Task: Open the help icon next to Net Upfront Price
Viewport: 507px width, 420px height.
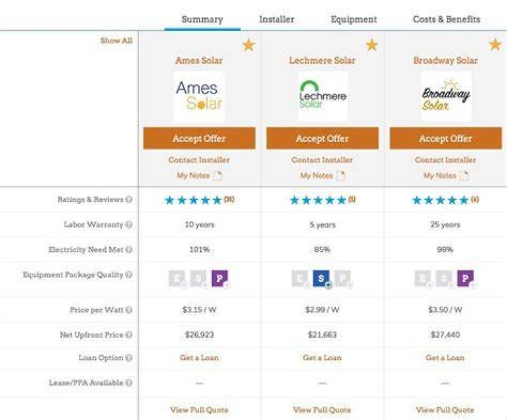Action: click(x=129, y=335)
